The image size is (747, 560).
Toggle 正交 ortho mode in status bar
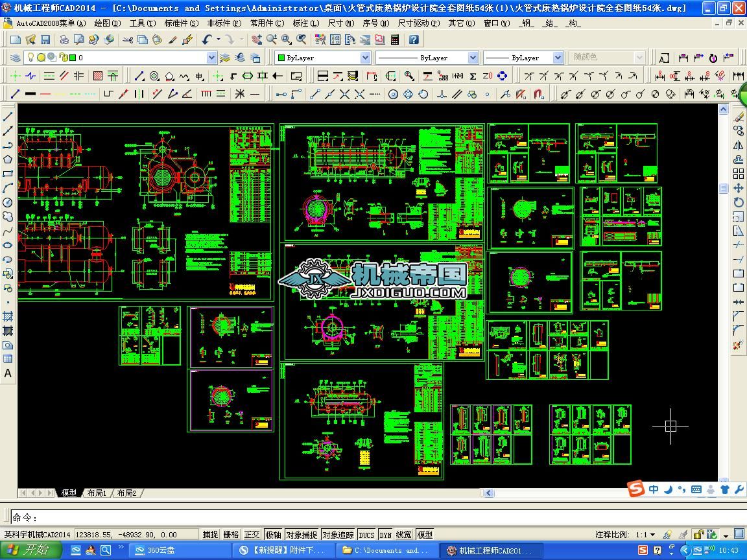pos(252,535)
